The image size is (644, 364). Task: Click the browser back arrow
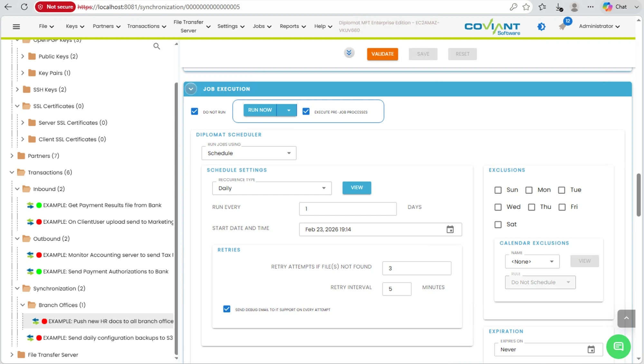8,7
